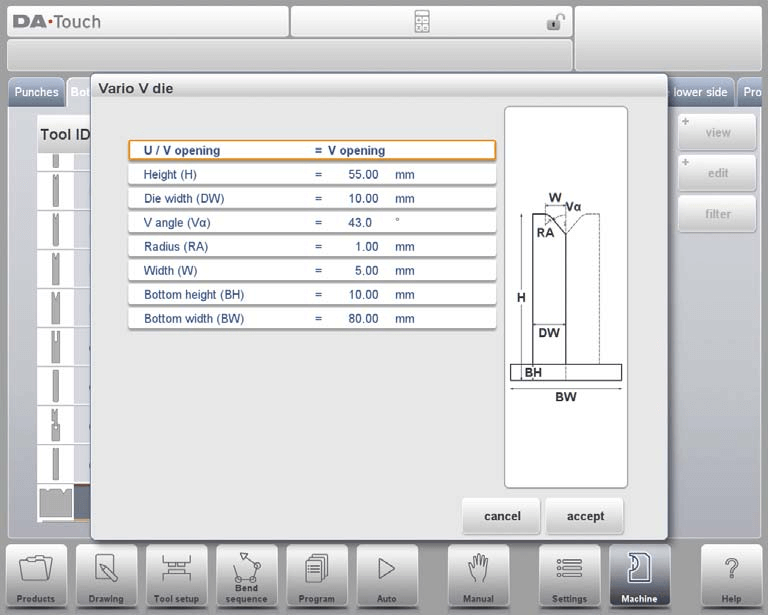Click the filter button in background
768x615 pixels.
pyautogui.click(x=718, y=214)
